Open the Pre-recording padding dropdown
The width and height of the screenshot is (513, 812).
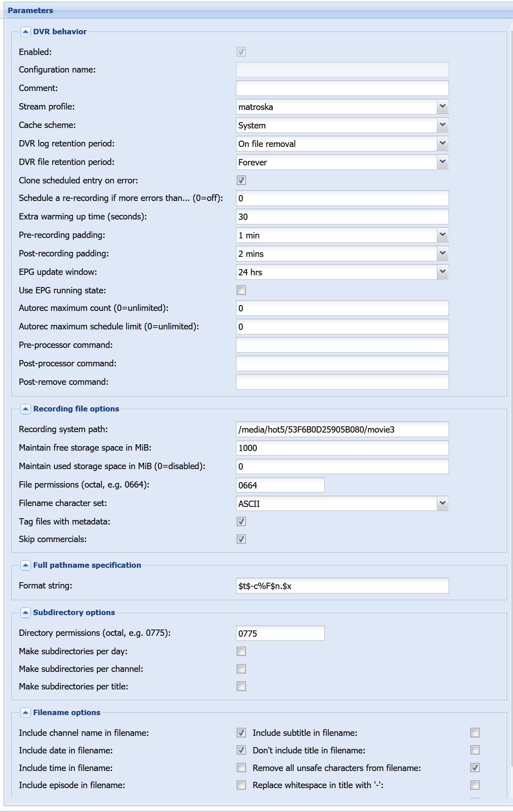click(443, 235)
